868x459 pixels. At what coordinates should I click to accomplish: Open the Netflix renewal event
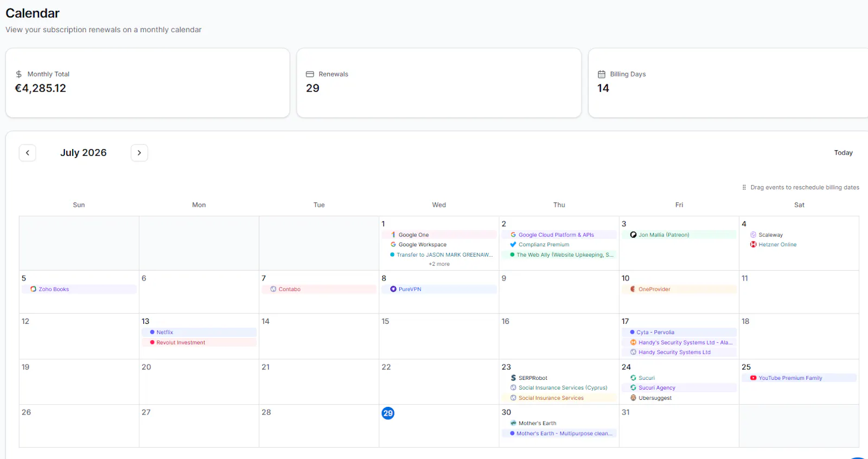coord(199,332)
